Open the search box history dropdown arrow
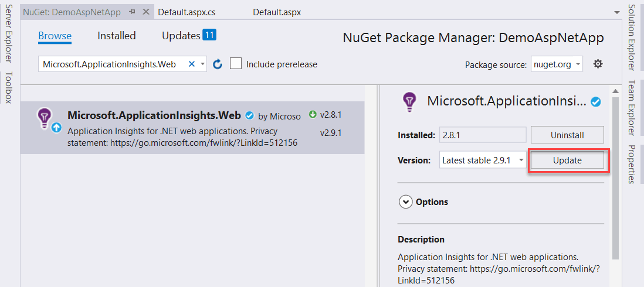Viewport: 644px width, 287px height. click(202, 64)
